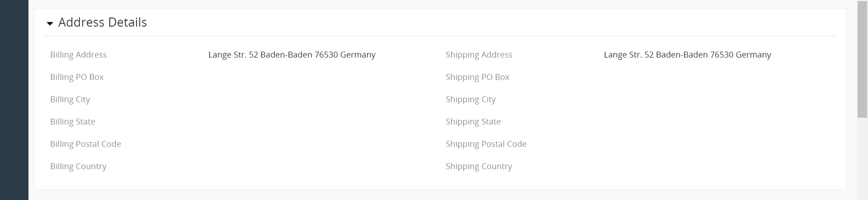Viewport: 868px width, 200px height.
Task: Click the Shipping State label
Action: pos(473,122)
